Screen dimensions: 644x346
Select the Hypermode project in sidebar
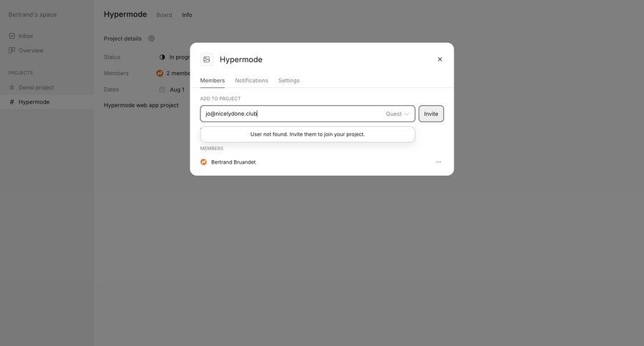(34, 102)
